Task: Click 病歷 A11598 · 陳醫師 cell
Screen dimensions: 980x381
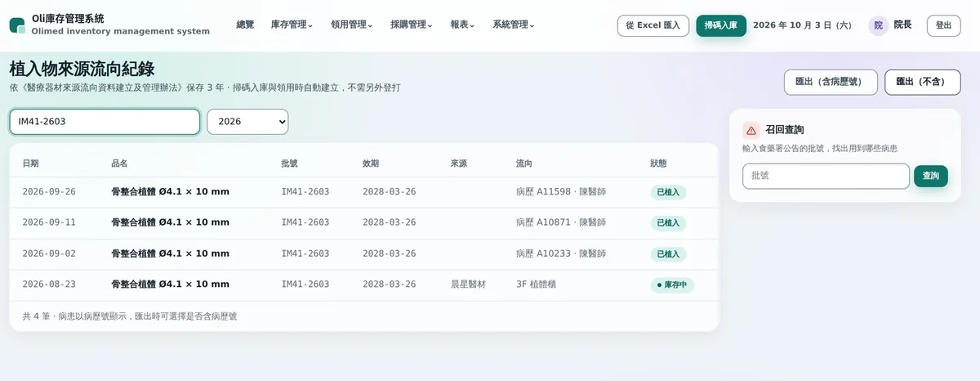Action: (561, 192)
